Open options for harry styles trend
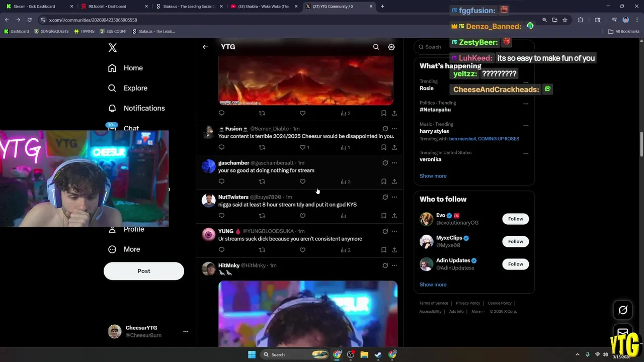Viewport: 644px width, 362px height. 526,125
